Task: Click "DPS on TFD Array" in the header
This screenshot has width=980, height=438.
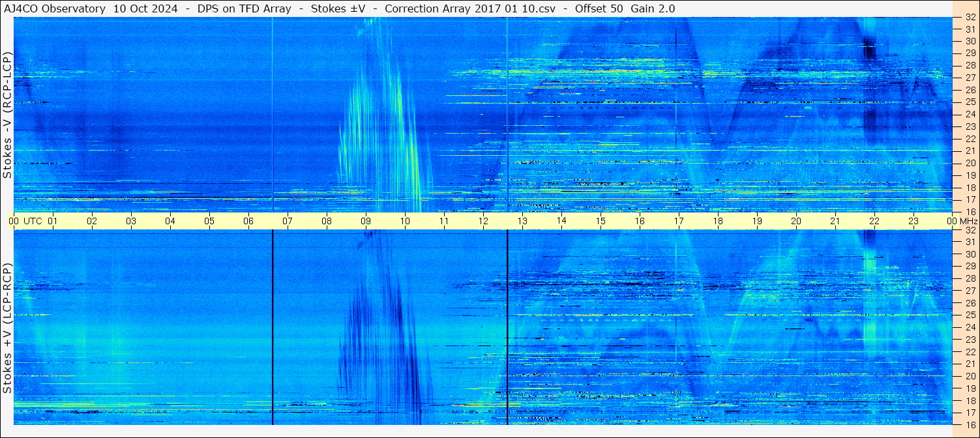Action: [244, 8]
